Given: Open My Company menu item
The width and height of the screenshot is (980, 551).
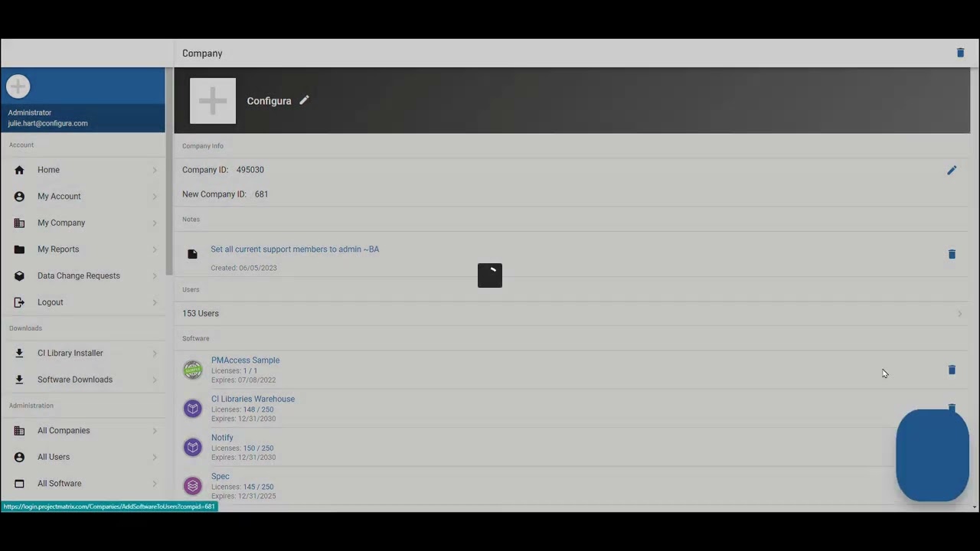Looking at the screenshot, I should pos(83,223).
